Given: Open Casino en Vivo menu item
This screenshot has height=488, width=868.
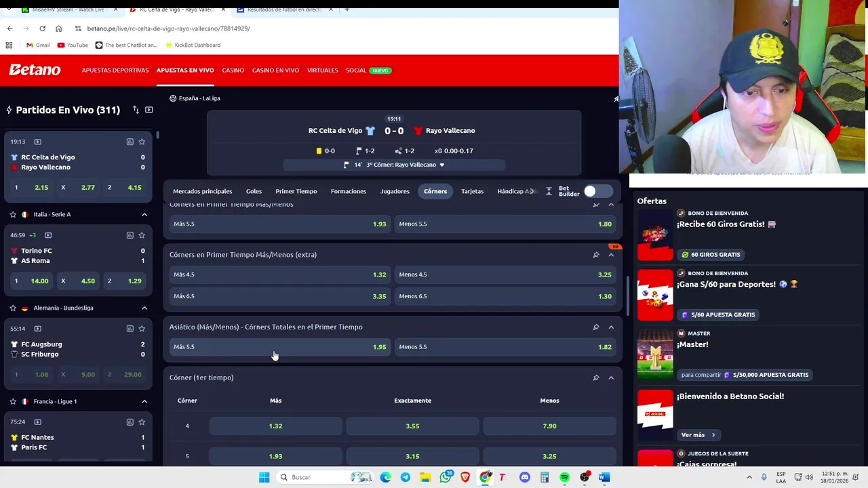Looking at the screenshot, I should tap(275, 70).
